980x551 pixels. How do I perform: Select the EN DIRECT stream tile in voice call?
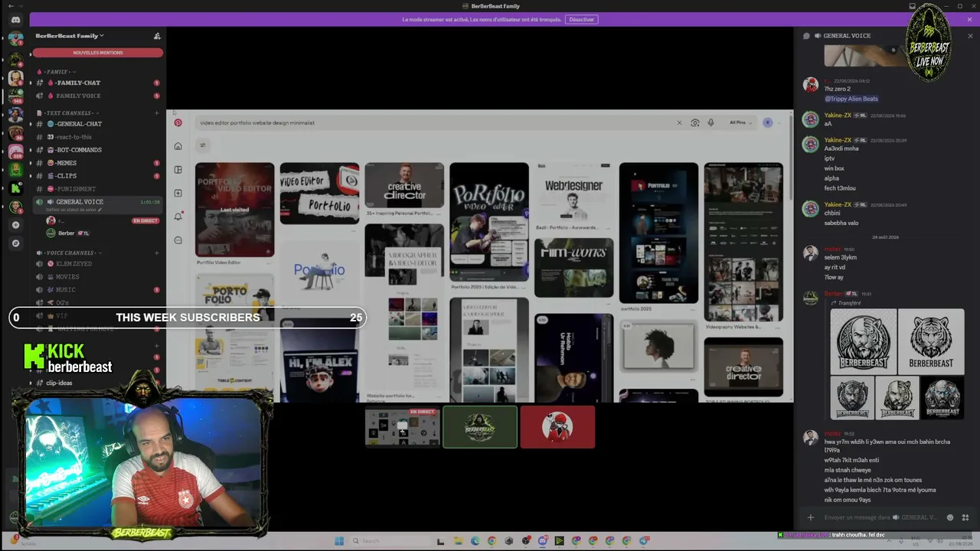tap(403, 427)
